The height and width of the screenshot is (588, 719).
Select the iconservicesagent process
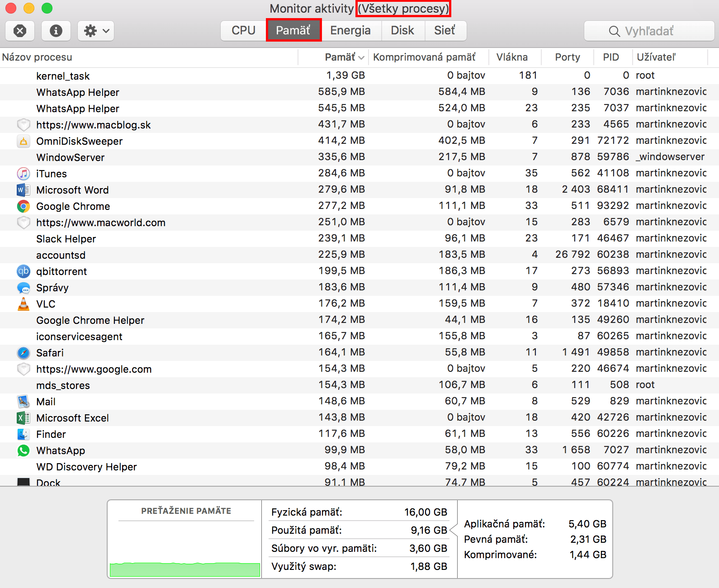[x=359, y=336]
